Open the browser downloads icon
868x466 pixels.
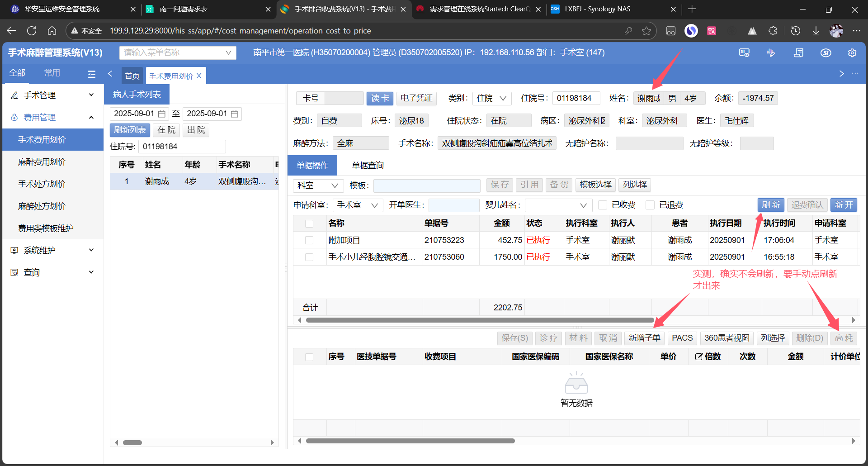coord(816,31)
